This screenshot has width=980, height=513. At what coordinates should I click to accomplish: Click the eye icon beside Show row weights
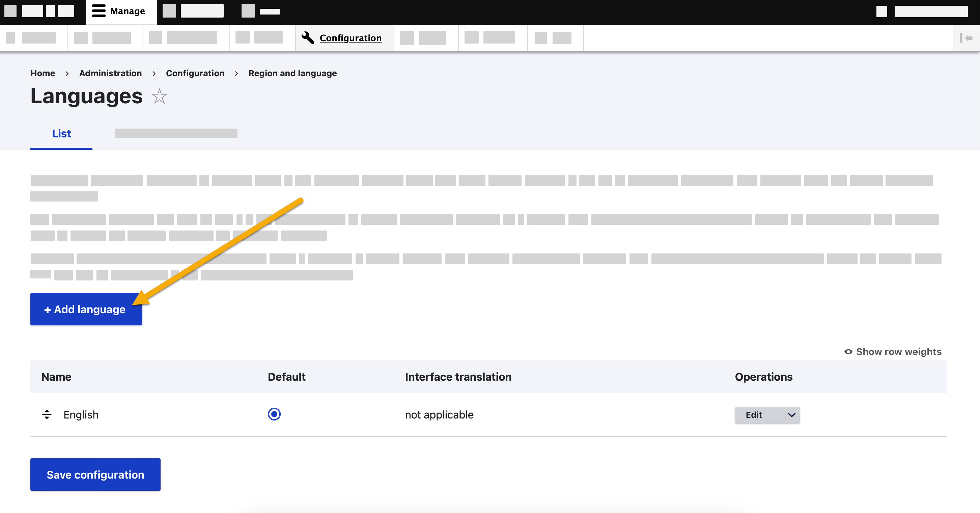point(848,352)
